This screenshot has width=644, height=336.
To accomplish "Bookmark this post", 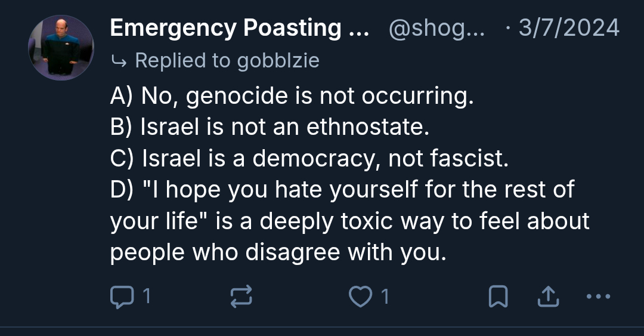I will tap(498, 296).
